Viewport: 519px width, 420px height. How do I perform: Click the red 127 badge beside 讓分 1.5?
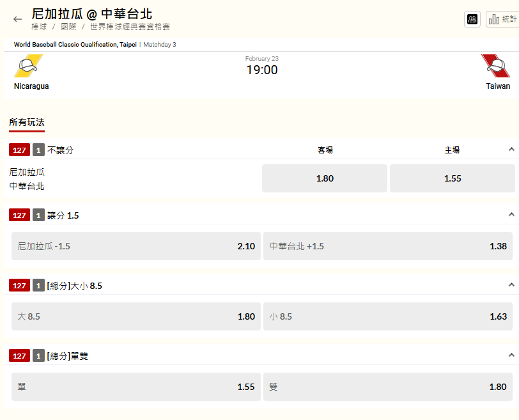coord(20,215)
